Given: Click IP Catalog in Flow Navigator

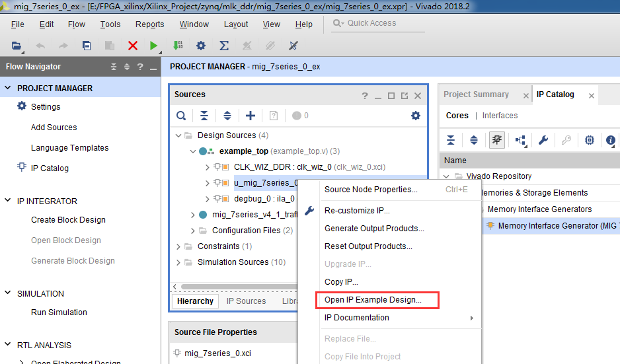Looking at the screenshot, I should (x=50, y=168).
